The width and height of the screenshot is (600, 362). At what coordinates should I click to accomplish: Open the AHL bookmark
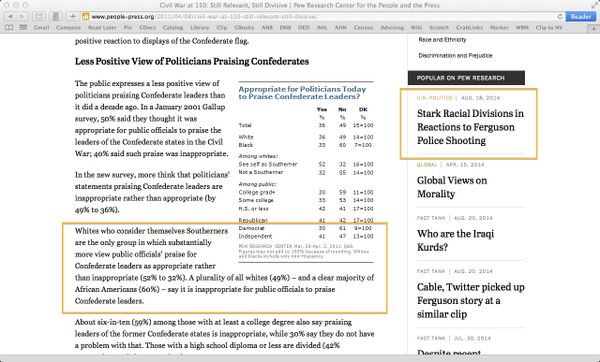coord(322,28)
